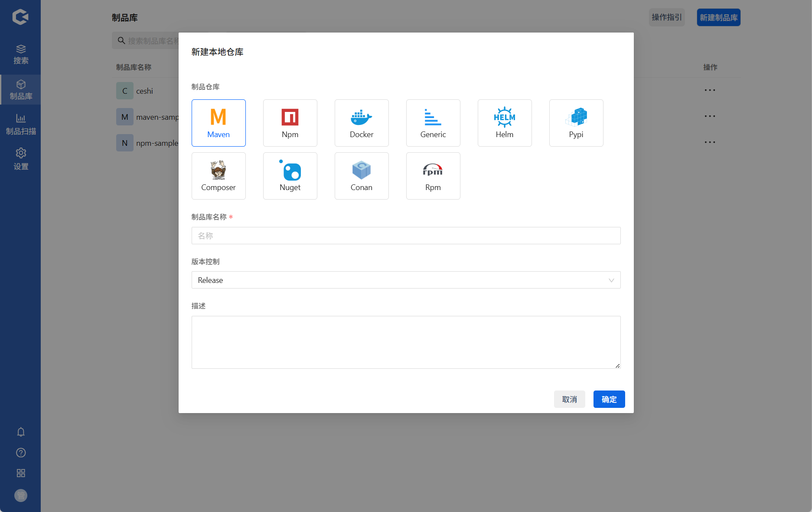Pick the Docker repository type
This screenshot has width=812, height=512.
(x=362, y=123)
